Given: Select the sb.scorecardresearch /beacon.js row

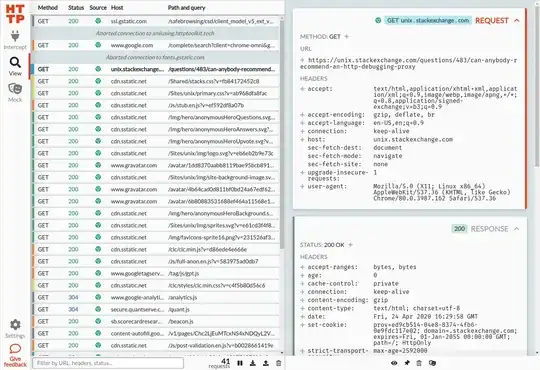Looking at the screenshot, I should tap(156, 321).
